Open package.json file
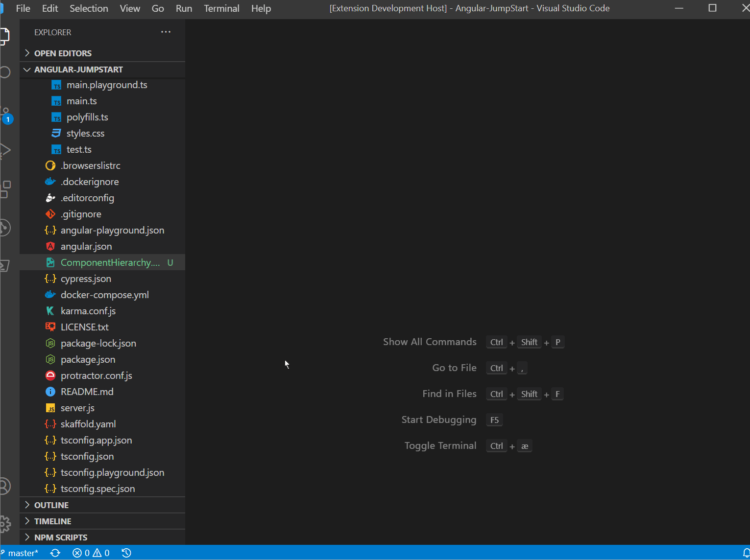The image size is (750, 560). (102, 359)
